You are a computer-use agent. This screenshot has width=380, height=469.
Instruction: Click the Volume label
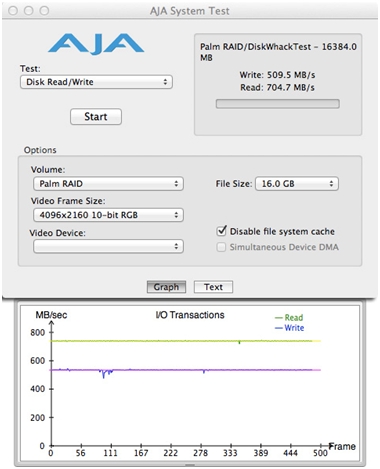(x=48, y=170)
